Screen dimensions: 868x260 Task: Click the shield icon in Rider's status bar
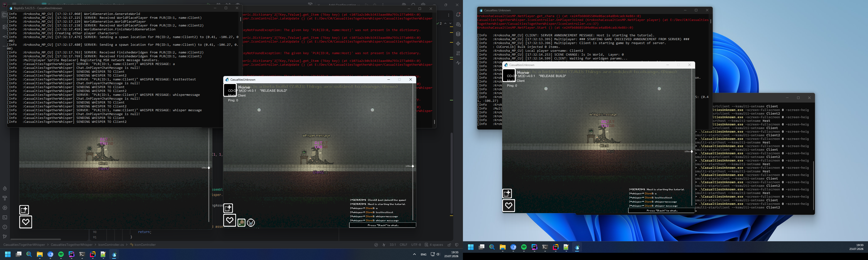click(x=457, y=245)
